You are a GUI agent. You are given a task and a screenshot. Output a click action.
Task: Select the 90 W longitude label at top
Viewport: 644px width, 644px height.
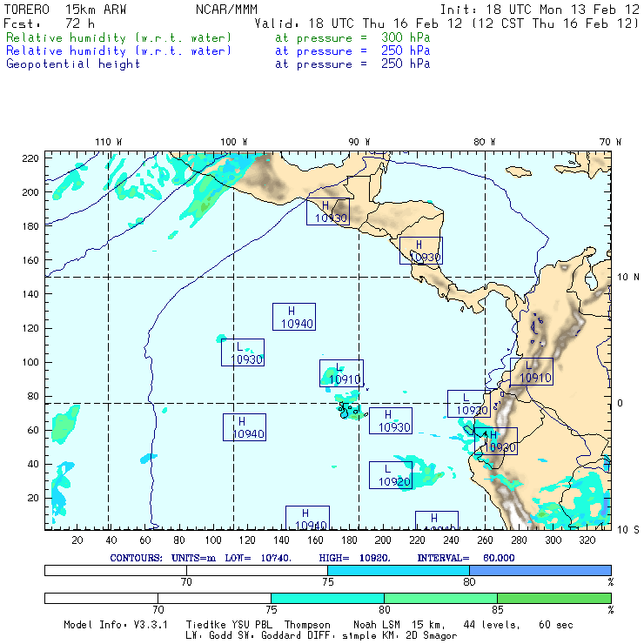[x=359, y=142]
